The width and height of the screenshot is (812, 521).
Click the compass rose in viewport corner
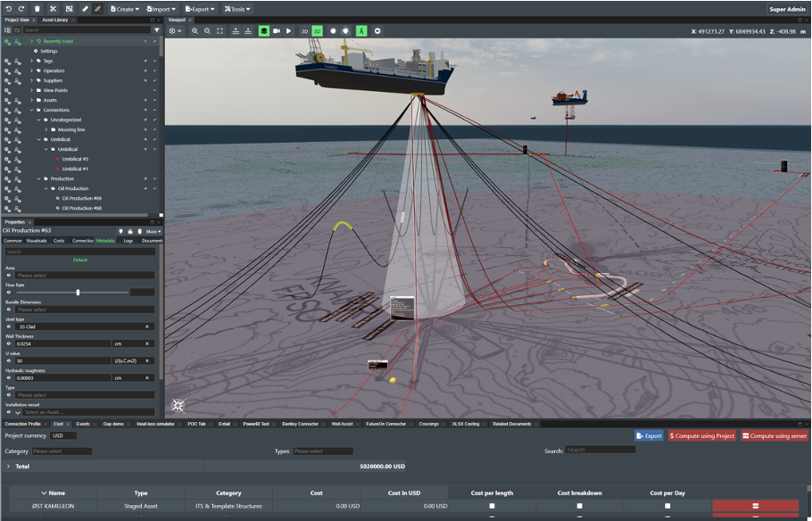coord(178,405)
